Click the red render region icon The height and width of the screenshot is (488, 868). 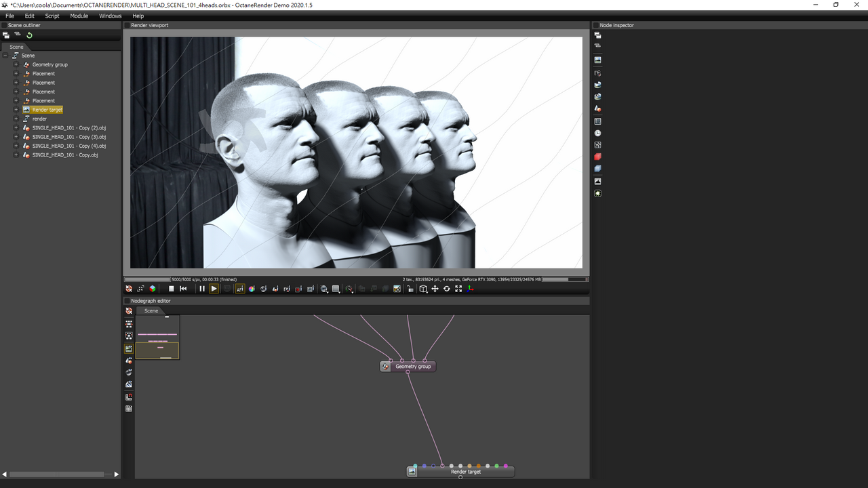point(298,289)
